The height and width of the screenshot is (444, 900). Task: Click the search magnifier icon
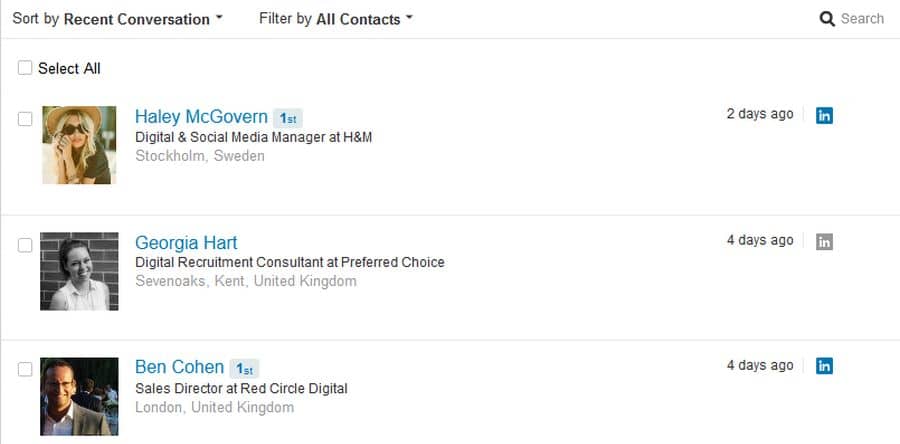(827, 19)
